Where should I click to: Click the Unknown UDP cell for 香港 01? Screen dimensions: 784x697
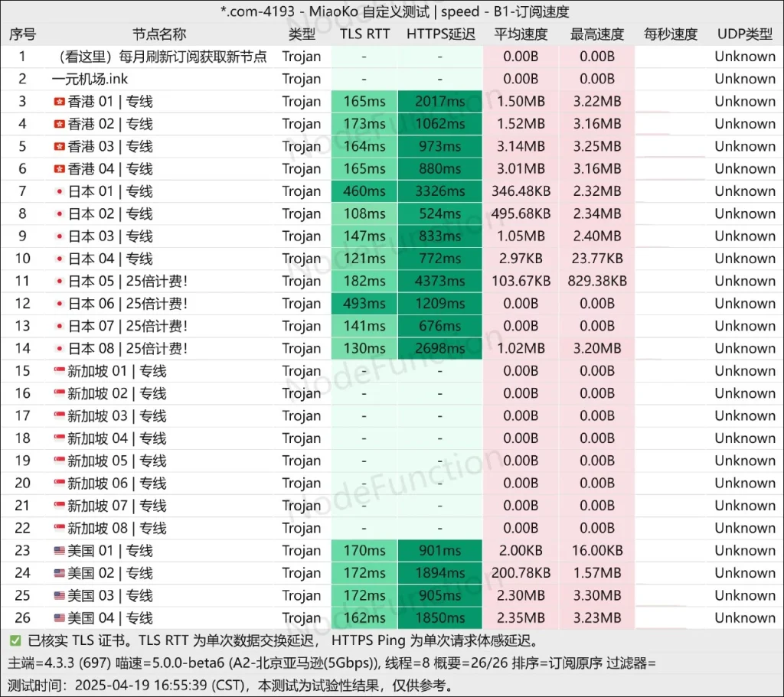click(744, 102)
